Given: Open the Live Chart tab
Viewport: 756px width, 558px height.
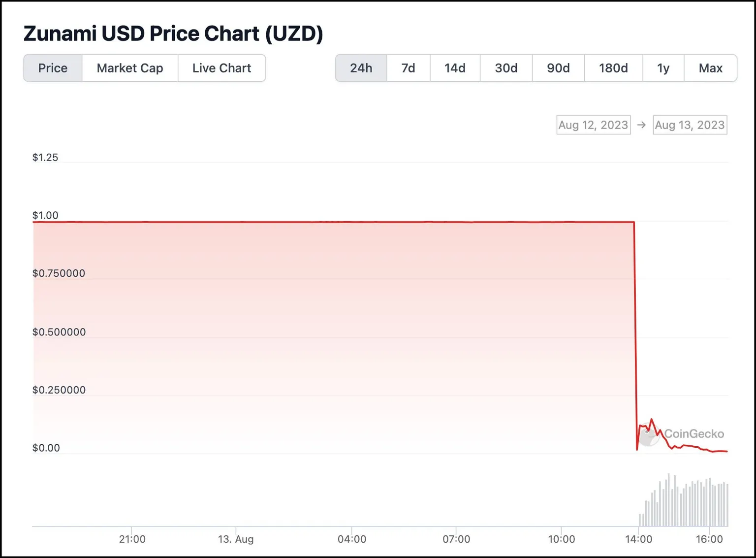Looking at the screenshot, I should (x=221, y=68).
